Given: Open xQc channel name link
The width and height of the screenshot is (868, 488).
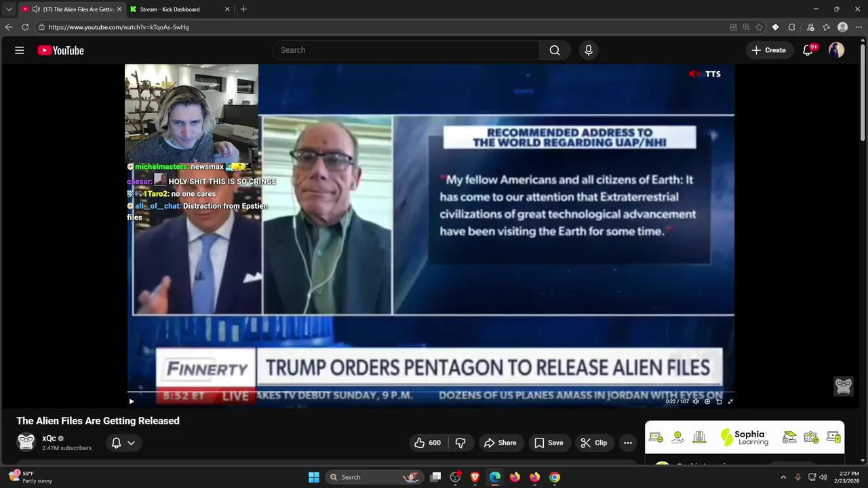Looking at the screenshot, I should 49,439.
